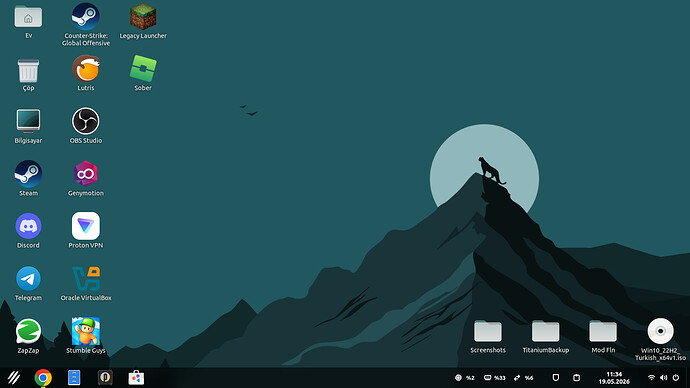The image size is (690, 388).
Task: Launch Google Chrome from the taskbar
Action: [x=43, y=377]
